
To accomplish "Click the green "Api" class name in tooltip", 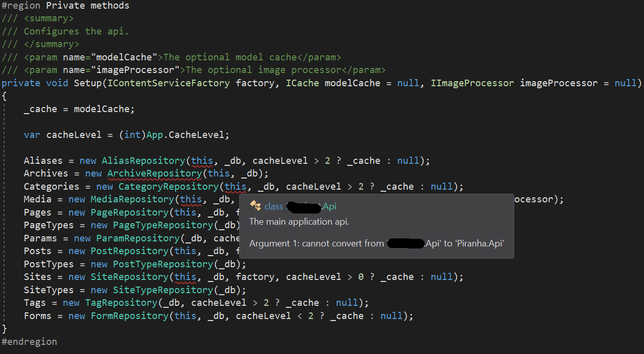I will coord(329,206).
